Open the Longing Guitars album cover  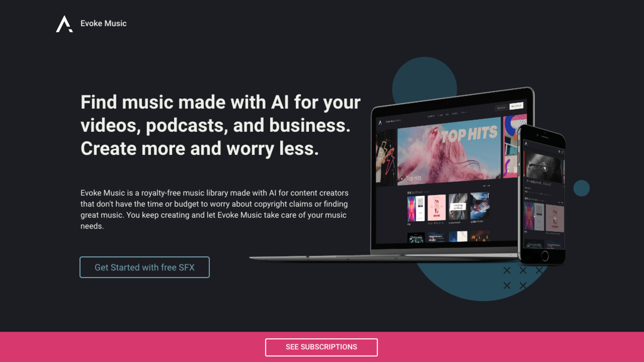coord(458,207)
